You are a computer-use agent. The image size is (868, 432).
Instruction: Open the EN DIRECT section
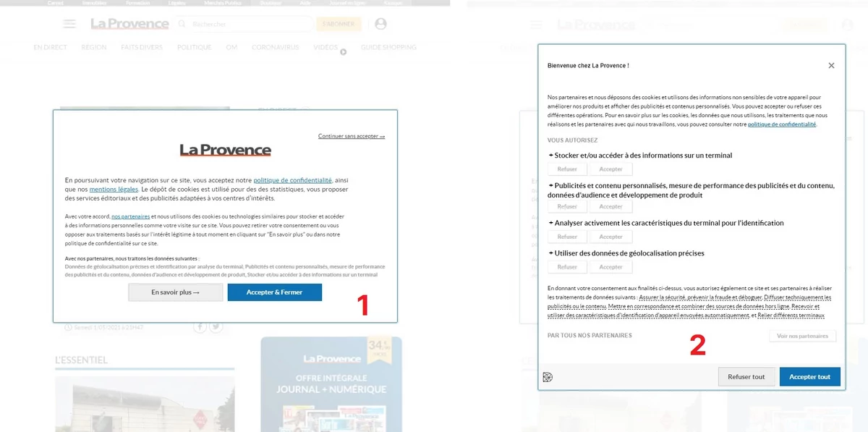point(51,48)
